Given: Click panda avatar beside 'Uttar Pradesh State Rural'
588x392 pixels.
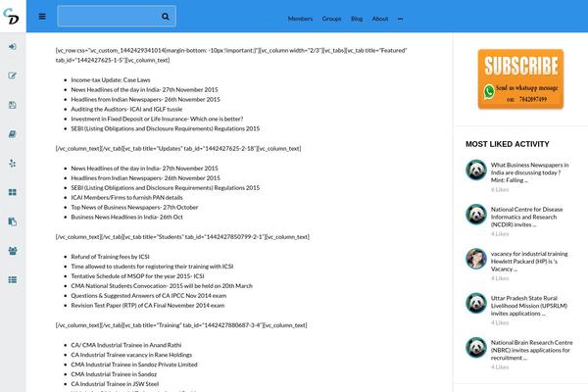Looking at the screenshot, I should click(x=476, y=303).
